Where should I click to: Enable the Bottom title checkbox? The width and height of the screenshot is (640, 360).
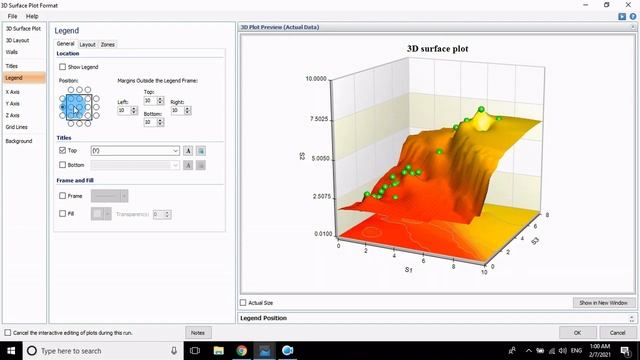click(x=62, y=165)
